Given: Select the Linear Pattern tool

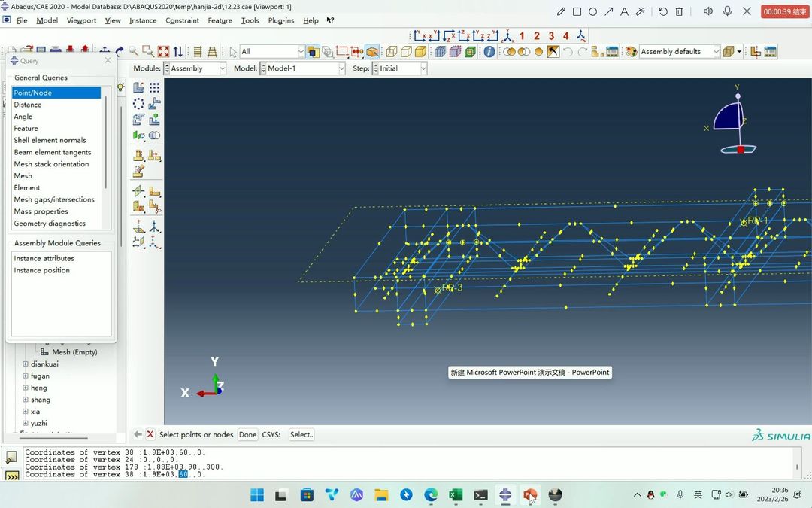Looking at the screenshot, I should click(x=154, y=88).
